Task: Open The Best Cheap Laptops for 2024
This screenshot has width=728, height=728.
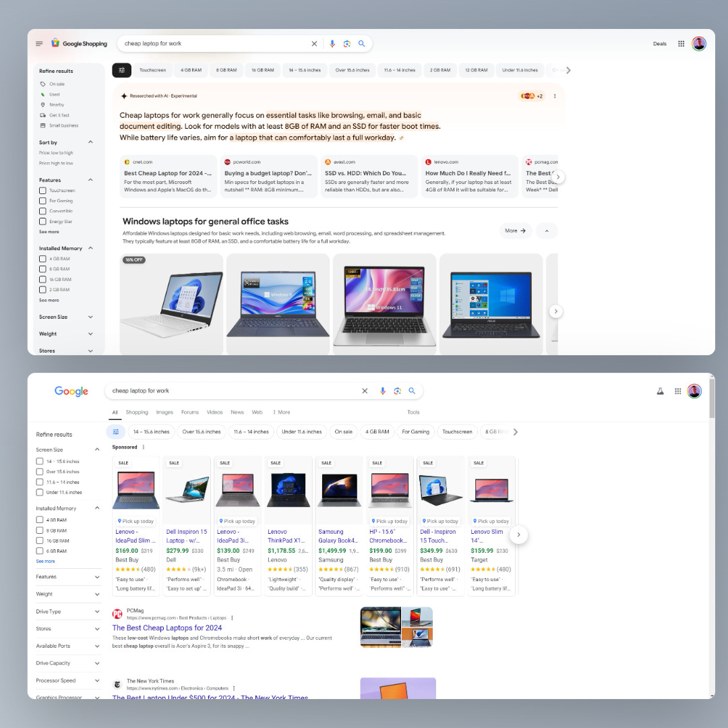Action: (x=167, y=628)
